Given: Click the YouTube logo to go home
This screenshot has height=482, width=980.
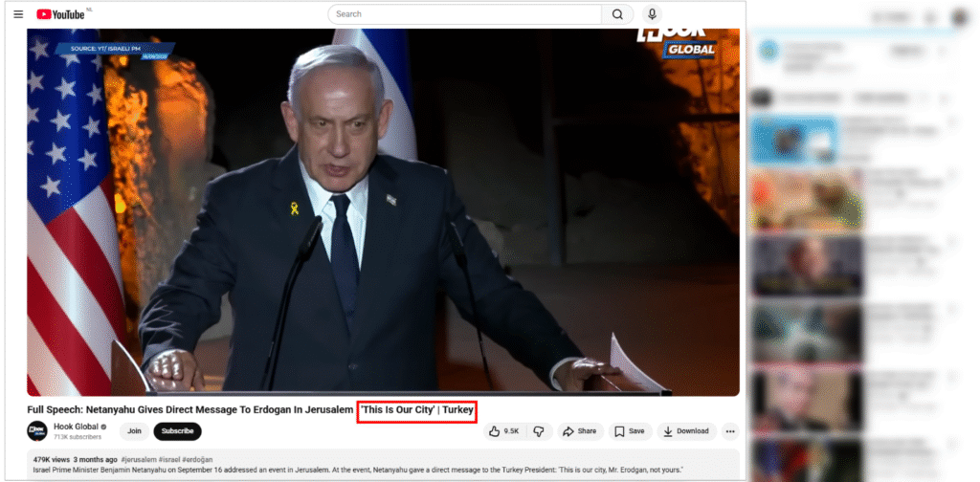Looking at the screenshot, I should 60,14.
